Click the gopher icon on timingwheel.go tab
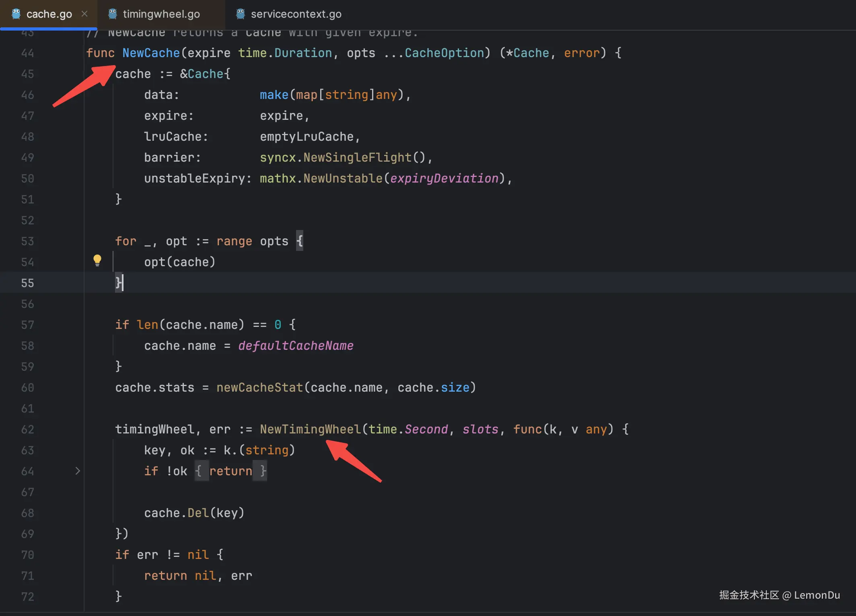 [x=113, y=14]
